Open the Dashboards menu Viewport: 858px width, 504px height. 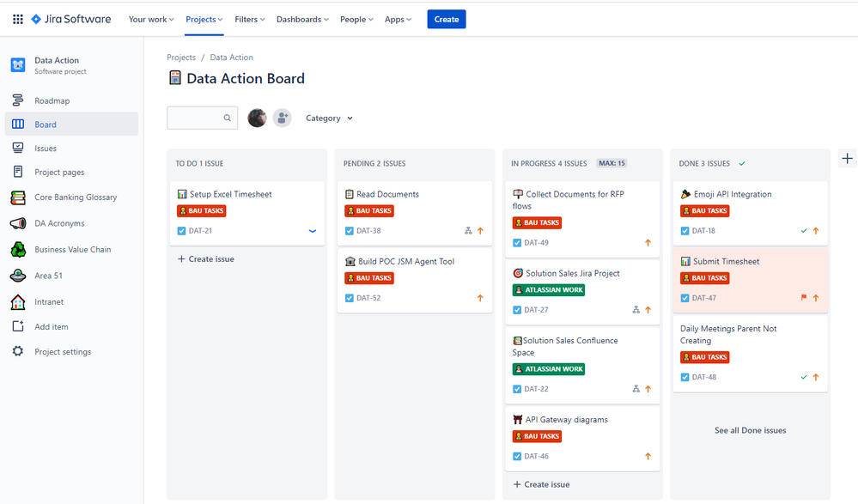point(302,18)
